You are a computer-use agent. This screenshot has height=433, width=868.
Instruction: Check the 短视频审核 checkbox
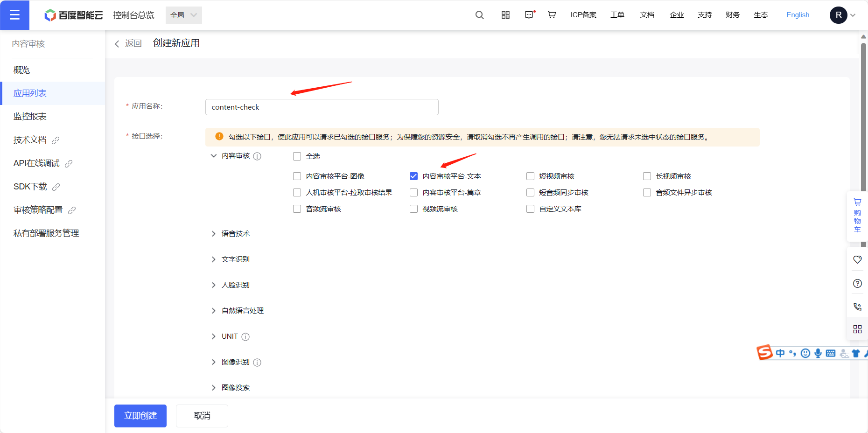530,176
